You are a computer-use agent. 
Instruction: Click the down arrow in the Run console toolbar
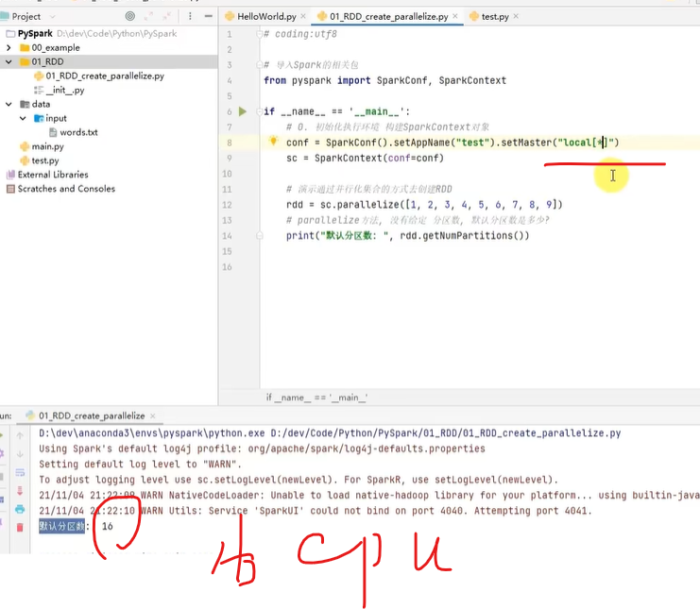(20, 454)
